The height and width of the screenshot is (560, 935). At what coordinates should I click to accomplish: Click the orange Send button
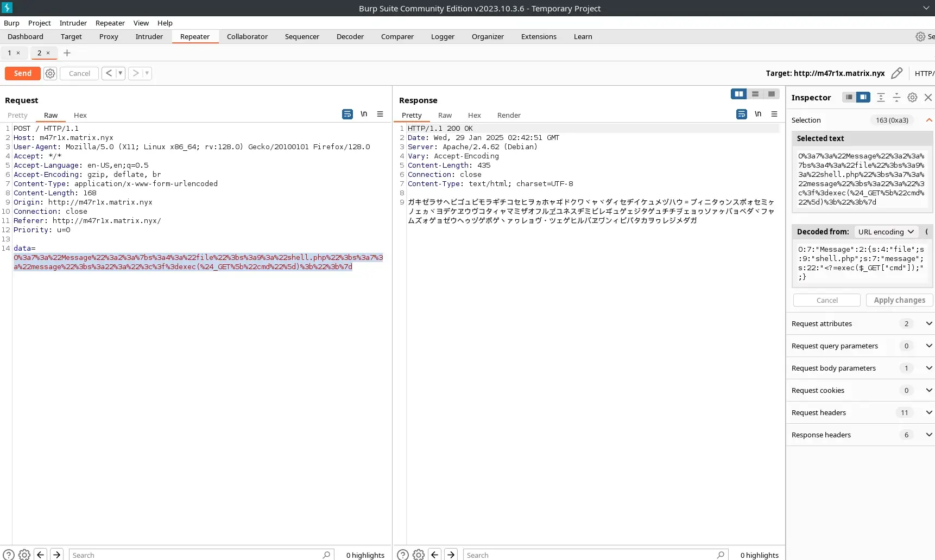[x=22, y=73]
